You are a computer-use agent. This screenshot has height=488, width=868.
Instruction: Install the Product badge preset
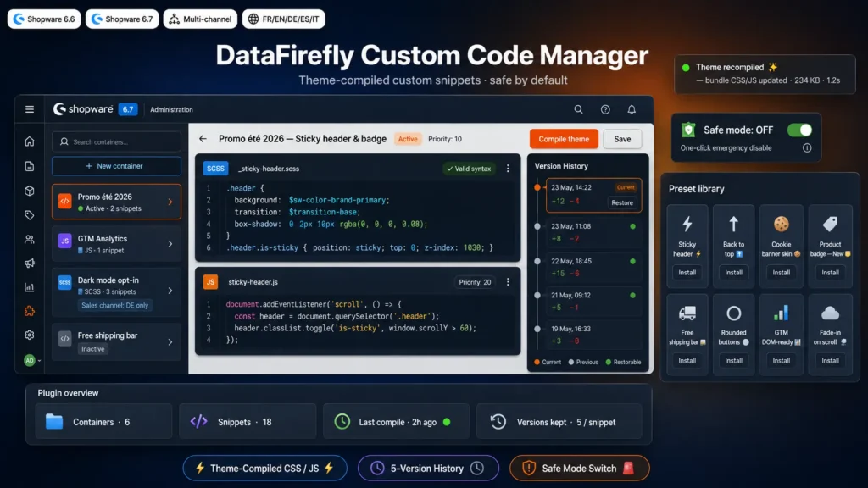click(830, 272)
